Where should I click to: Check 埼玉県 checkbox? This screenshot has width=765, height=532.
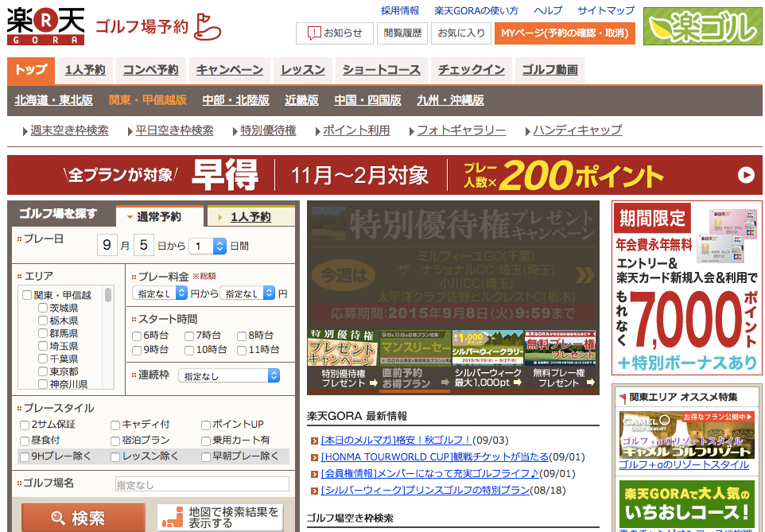pyautogui.click(x=43, y=346)
